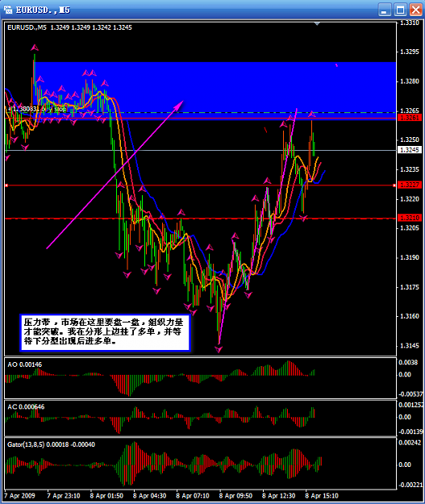Click the right handle of the 1.3227 line

tap(394, 185)
